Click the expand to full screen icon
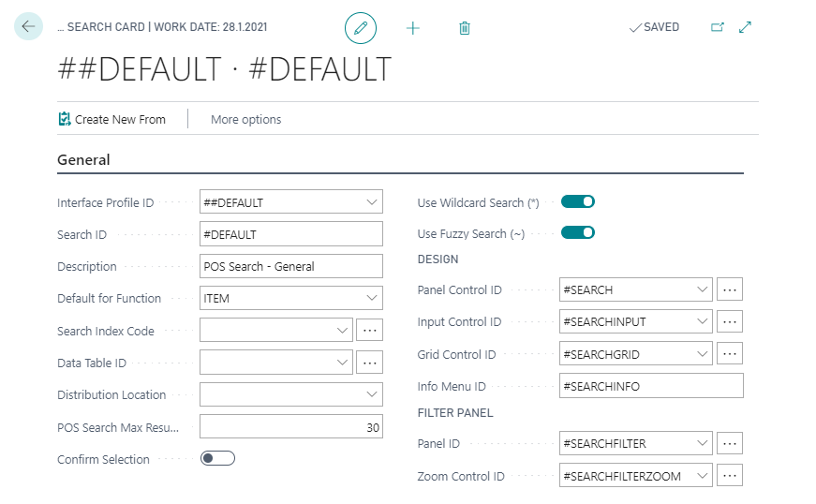This screenshot has height=504, width=816. pyautogui.click(x=746, y=28)
